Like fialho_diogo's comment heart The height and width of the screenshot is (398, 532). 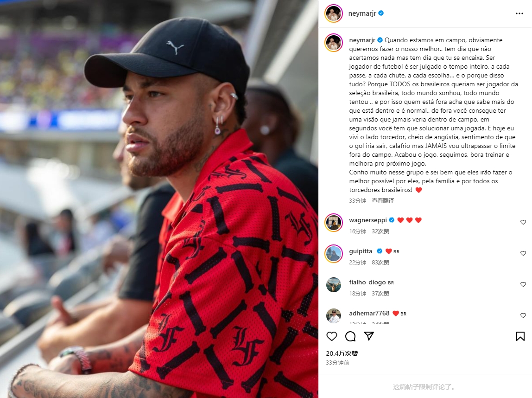point(523,284)
